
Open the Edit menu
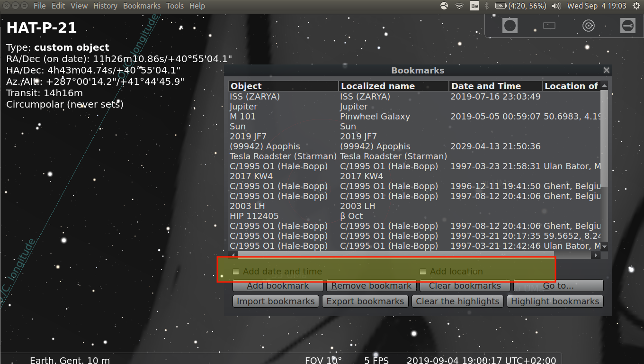click(x=58, y=6)
